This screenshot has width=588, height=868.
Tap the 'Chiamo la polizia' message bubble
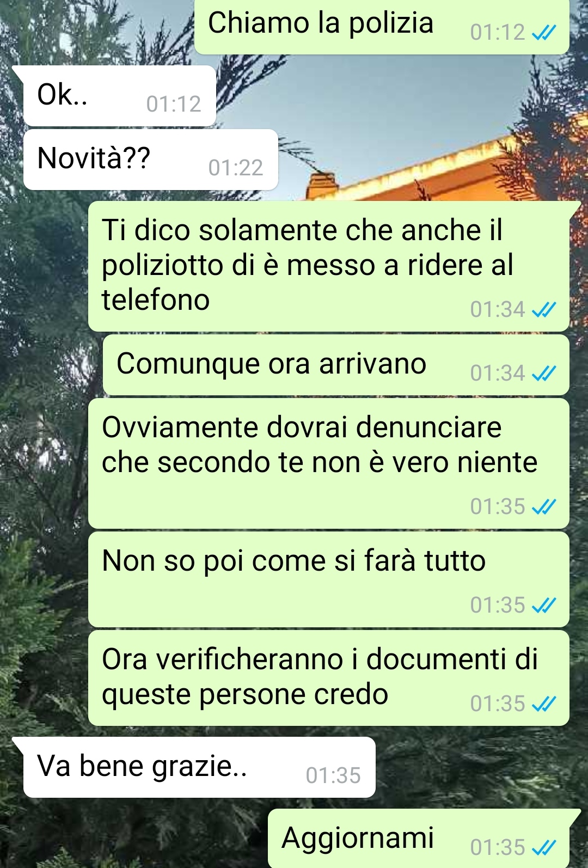tap(382, 26)
